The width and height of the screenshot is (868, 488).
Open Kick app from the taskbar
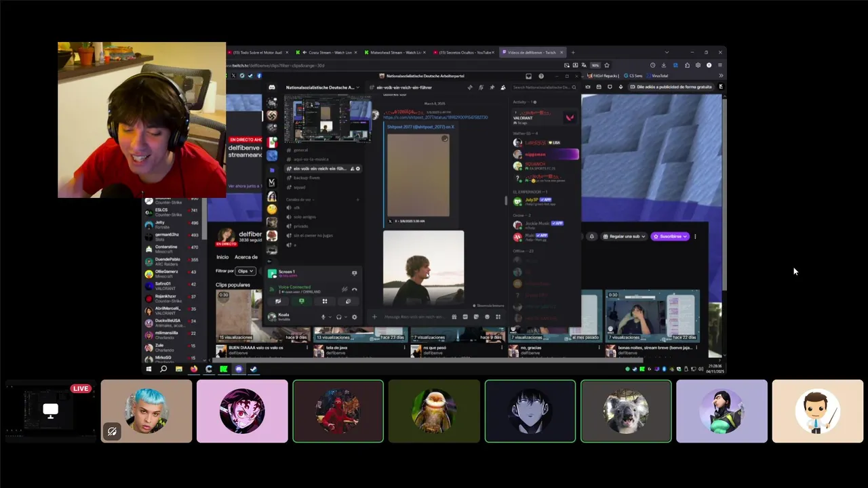pyautogui.click(x=224, y=369)
